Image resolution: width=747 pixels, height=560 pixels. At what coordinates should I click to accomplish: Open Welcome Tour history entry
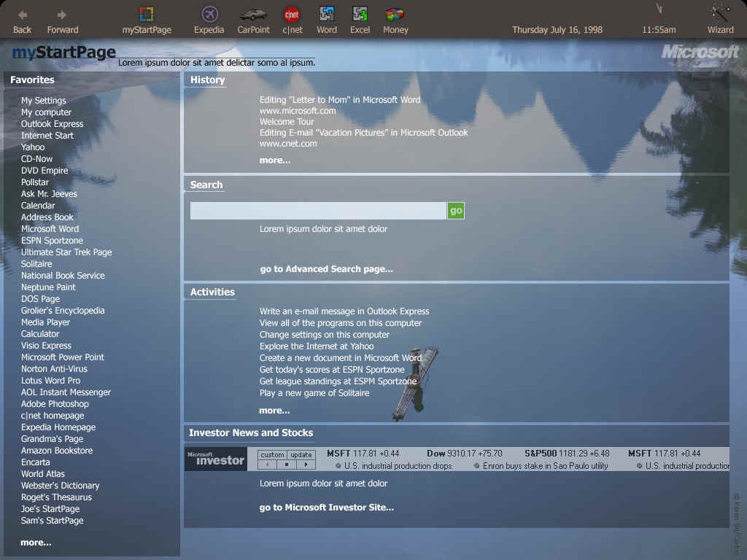point(286,122)
